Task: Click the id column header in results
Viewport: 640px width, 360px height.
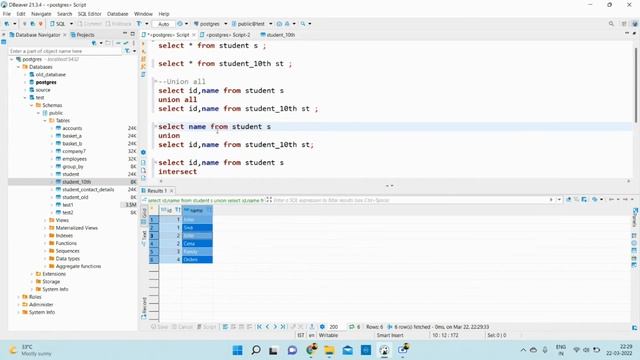Action: 170,210
